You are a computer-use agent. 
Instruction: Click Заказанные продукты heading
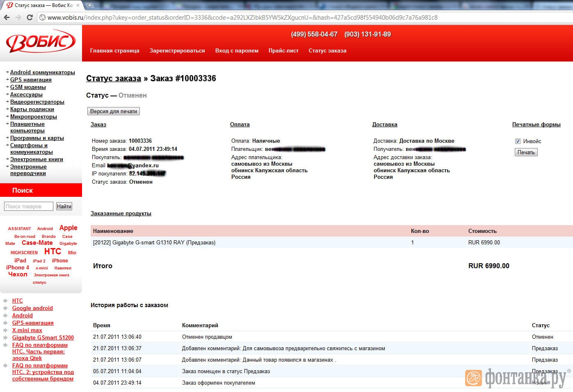[121, 213]
